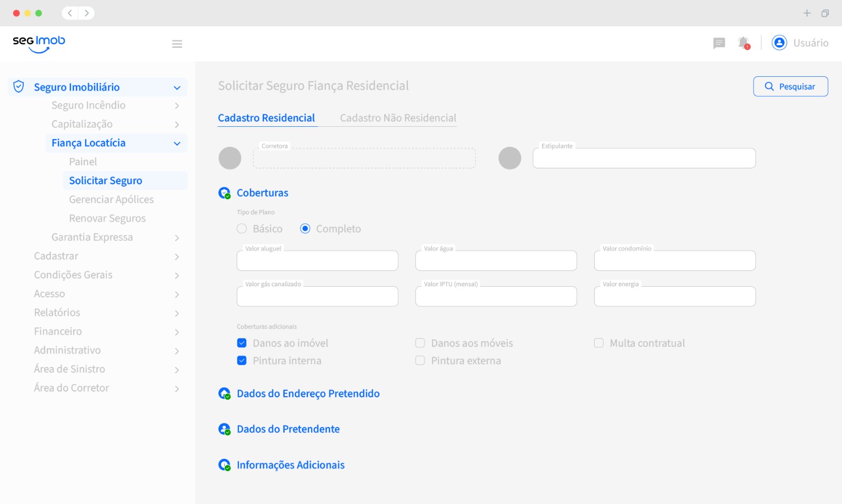Click the user profile avatar icon

779,43
